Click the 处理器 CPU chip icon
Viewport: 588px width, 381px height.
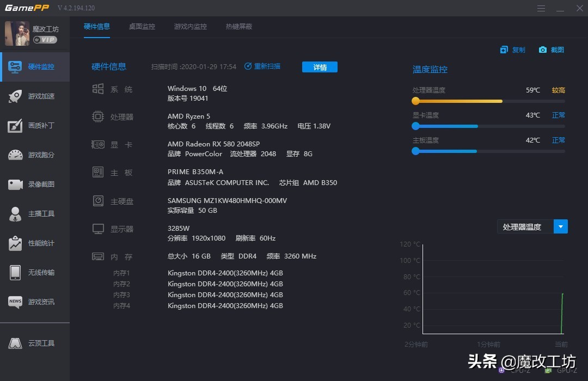click(x=98, y=116)
